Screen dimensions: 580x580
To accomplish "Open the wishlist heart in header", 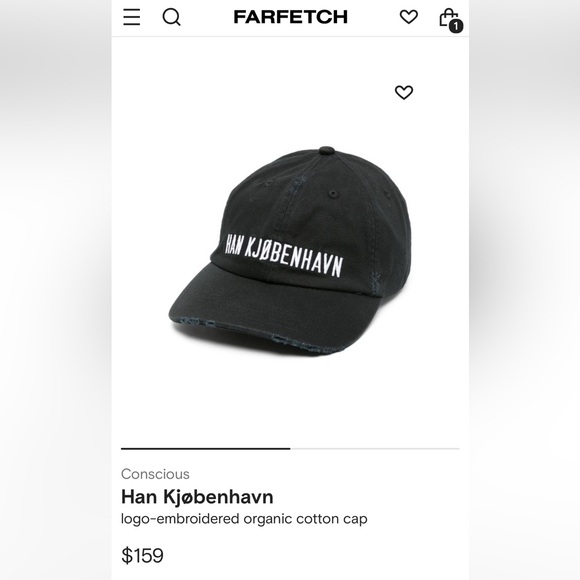I will [x=409, y=17].
